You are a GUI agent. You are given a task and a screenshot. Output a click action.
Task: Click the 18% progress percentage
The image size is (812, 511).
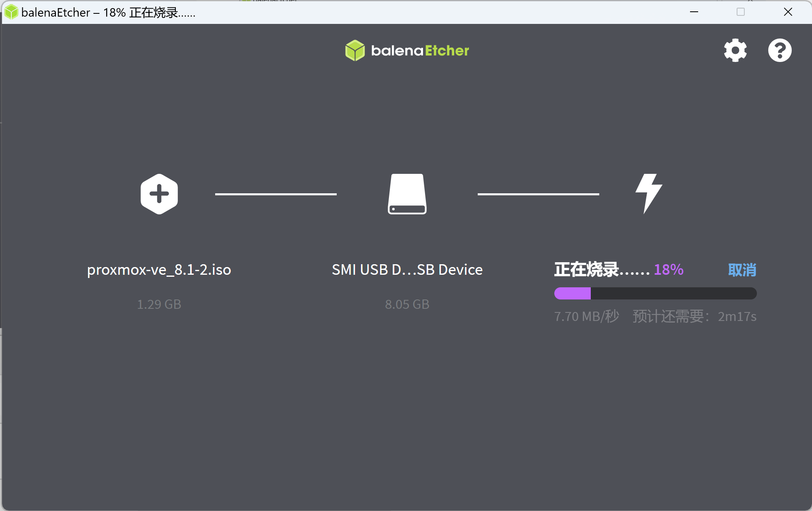tap(669, 270)
